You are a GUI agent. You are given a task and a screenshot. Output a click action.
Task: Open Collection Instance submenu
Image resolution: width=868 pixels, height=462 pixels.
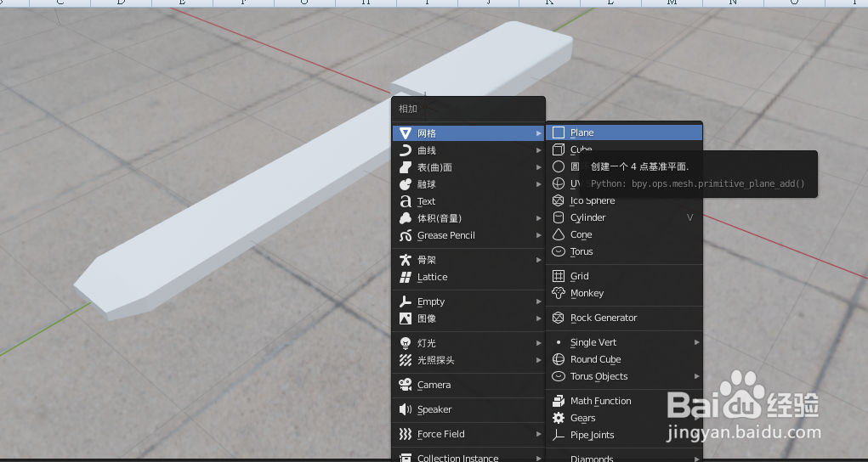point(468,458)
